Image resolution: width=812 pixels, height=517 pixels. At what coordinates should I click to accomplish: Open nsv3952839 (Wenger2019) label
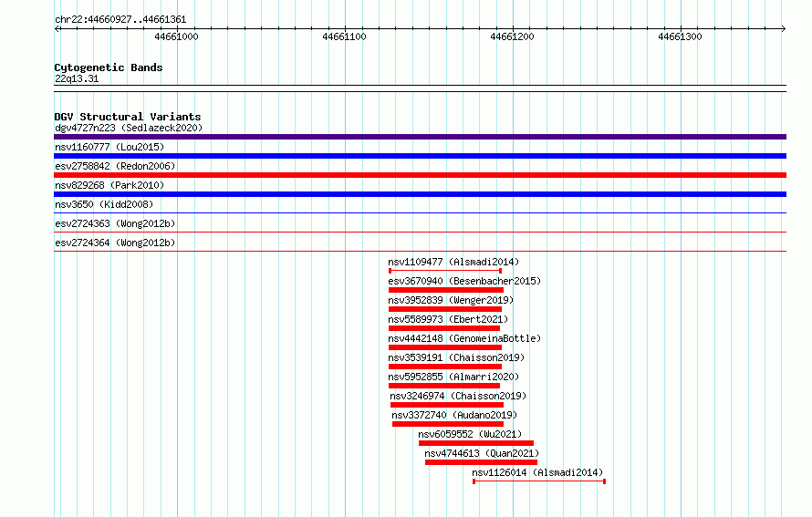point(451,300)
